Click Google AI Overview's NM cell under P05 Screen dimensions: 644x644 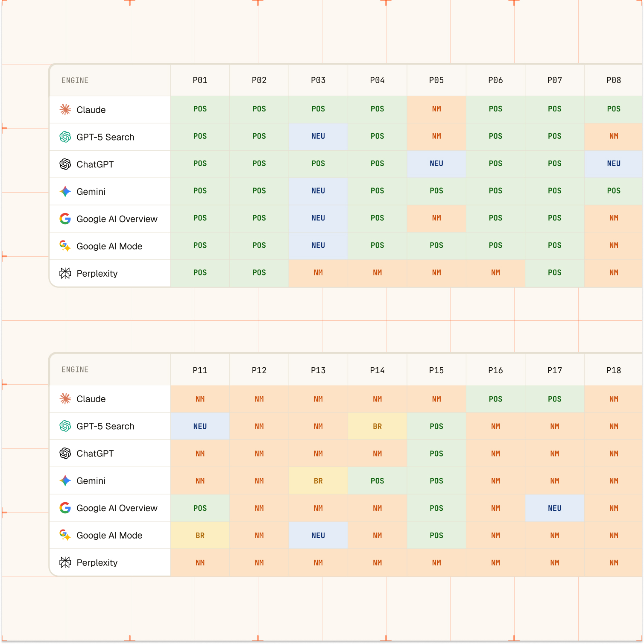[x=436, y=219]
